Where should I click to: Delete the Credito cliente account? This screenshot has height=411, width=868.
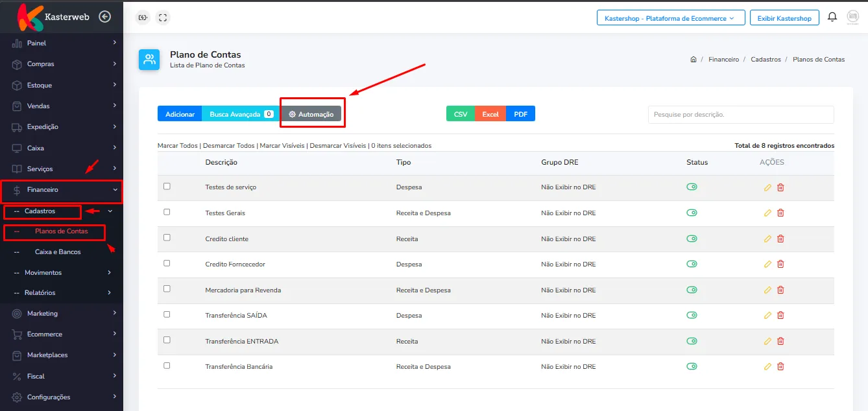pyautogui.click(x=780, y=239)
